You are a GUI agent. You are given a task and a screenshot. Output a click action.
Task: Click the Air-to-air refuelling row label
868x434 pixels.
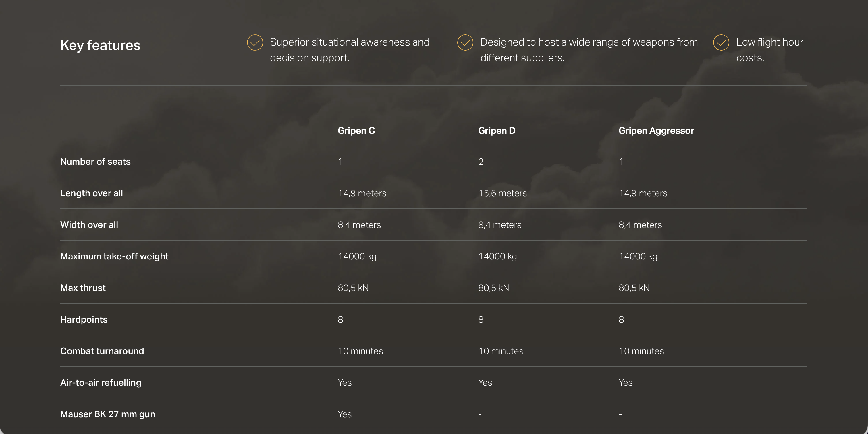click(x=101, y=383)
